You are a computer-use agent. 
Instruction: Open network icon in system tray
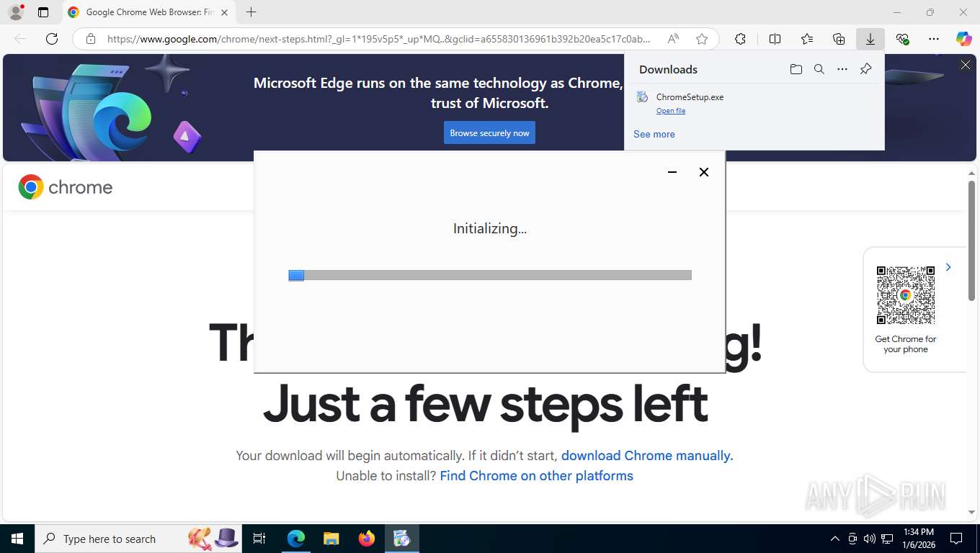[888, 539]
